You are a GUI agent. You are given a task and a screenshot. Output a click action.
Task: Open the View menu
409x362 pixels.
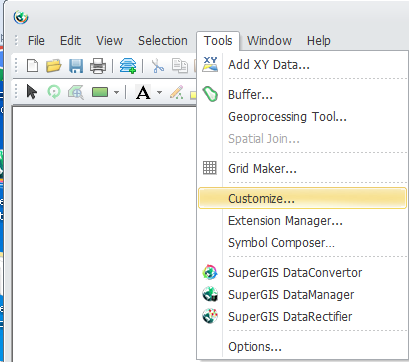109,41
